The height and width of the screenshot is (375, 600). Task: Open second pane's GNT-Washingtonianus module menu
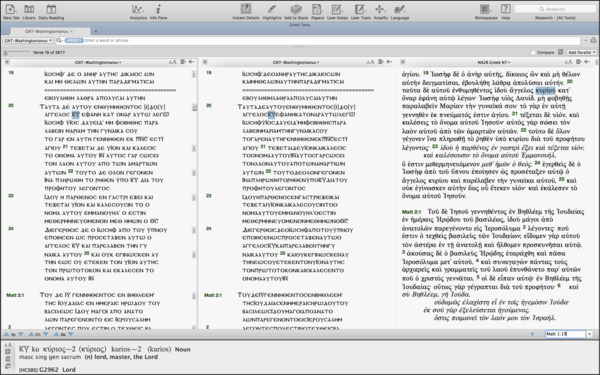[296, 62]
